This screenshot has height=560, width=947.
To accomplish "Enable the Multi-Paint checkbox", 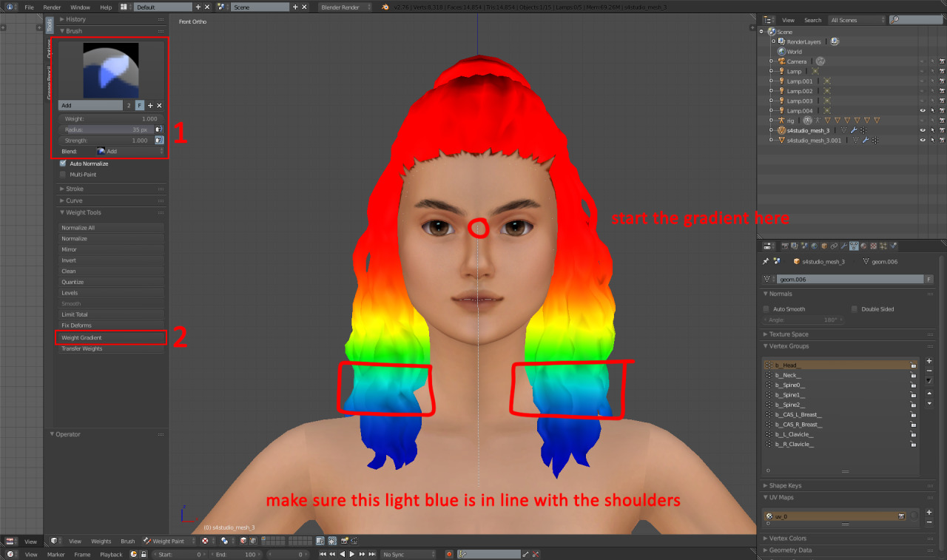I will (x=63, y=175).
